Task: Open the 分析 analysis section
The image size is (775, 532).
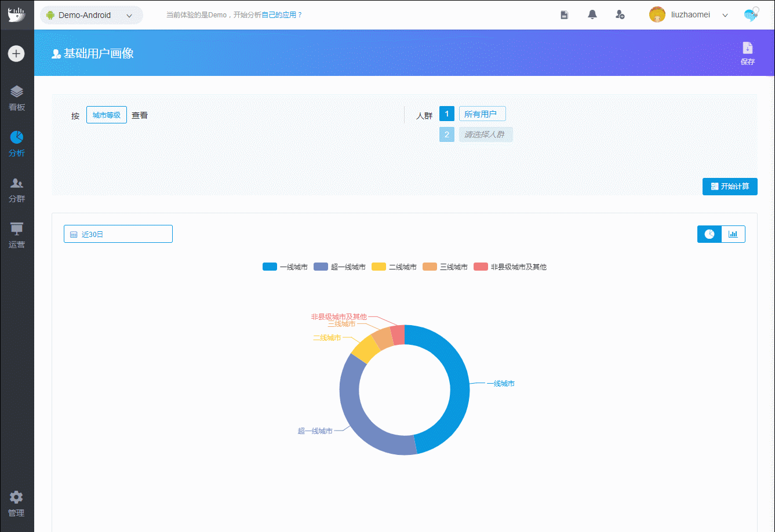Action: (17, 144)
